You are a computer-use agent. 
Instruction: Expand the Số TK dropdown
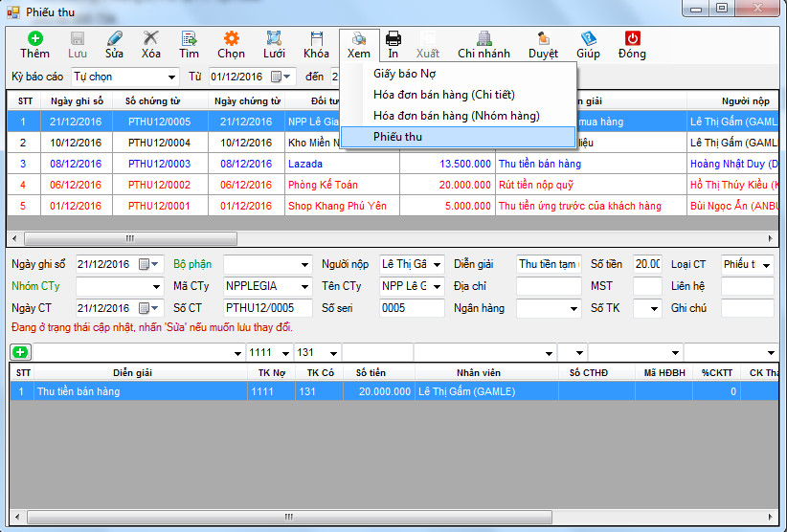(654, 309)
